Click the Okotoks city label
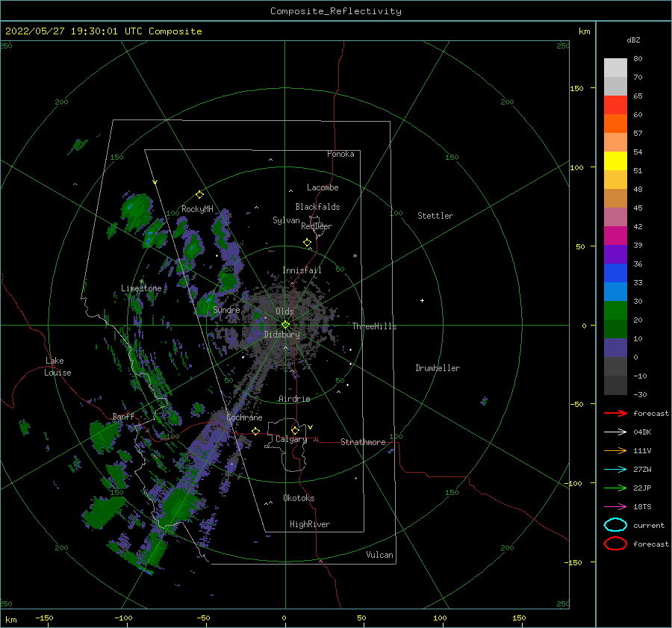672x628 pixels. pos(299,498)
